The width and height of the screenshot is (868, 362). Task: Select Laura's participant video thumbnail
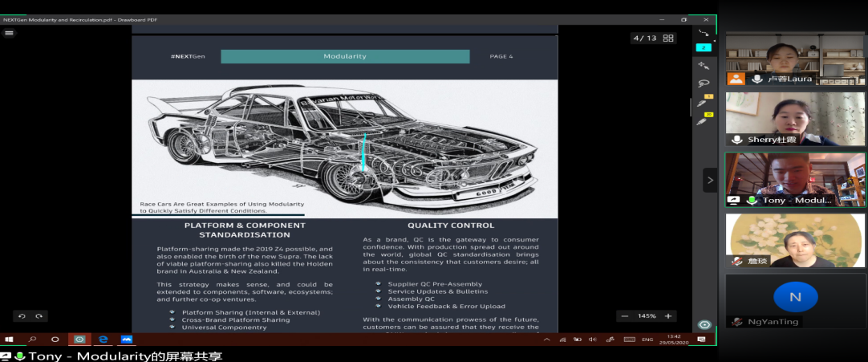click(795, 59)
